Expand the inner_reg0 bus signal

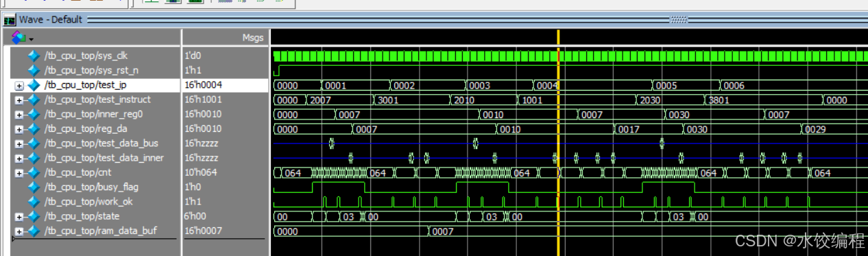click(19, 115)
